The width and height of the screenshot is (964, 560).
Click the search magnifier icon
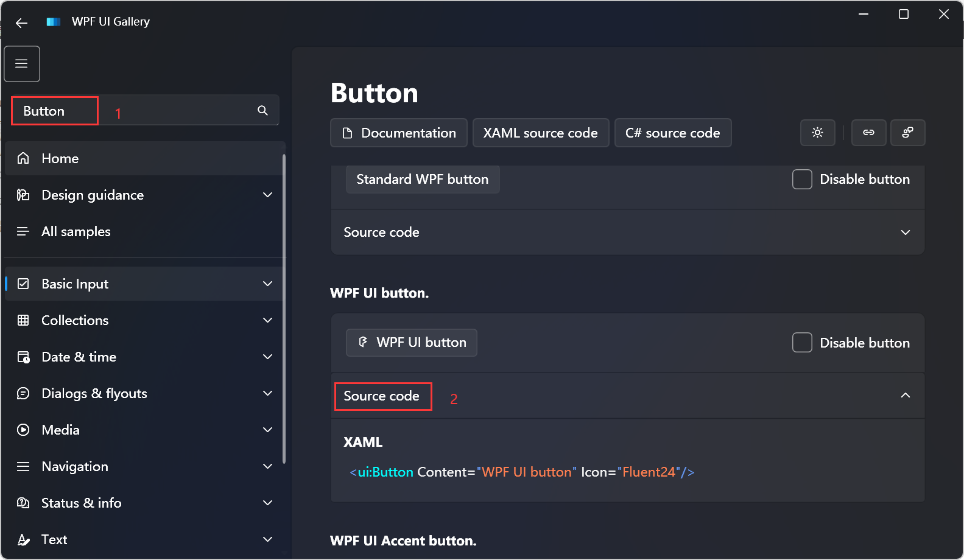point(262,110)
